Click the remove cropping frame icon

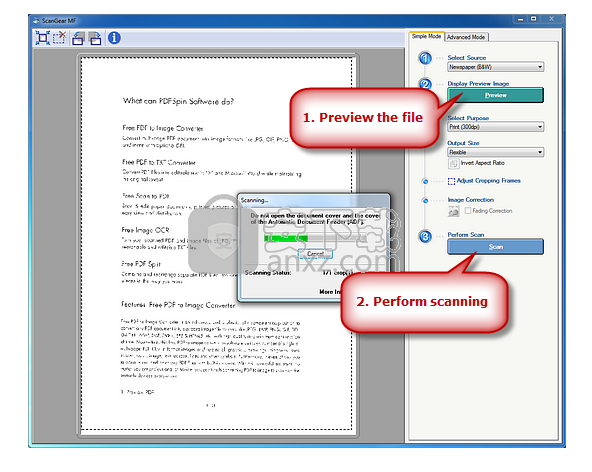coord(59,38)
